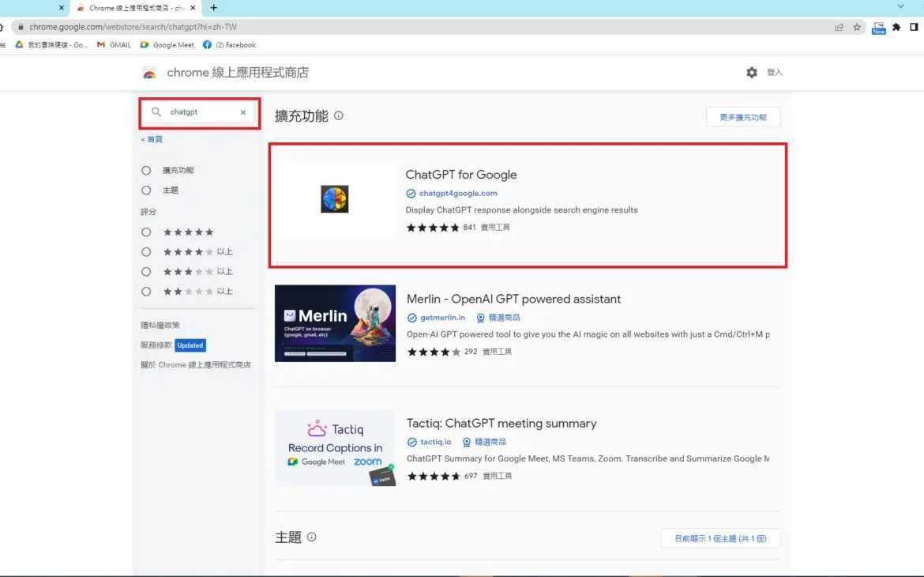Select the two stars and up filter
This screenshot has width=924, height=577.
point(146,292)
